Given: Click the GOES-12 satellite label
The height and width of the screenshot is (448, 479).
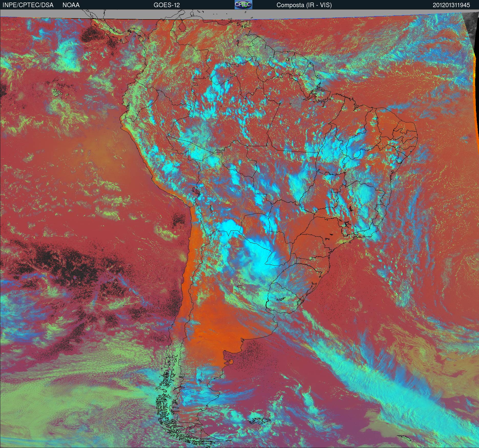Looking at the screenshot, I should [x=166, y=5].
